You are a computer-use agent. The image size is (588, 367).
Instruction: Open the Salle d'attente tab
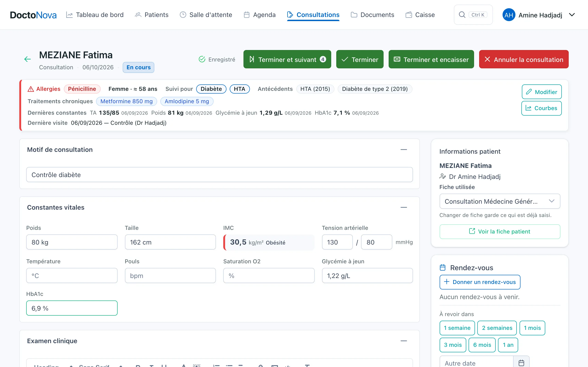[206, 15]
